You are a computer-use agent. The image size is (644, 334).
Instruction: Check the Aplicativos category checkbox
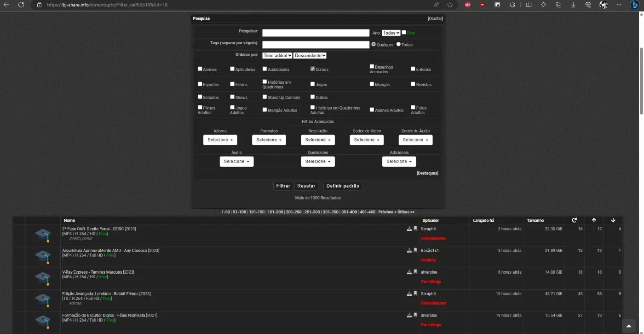pos(232,69)
